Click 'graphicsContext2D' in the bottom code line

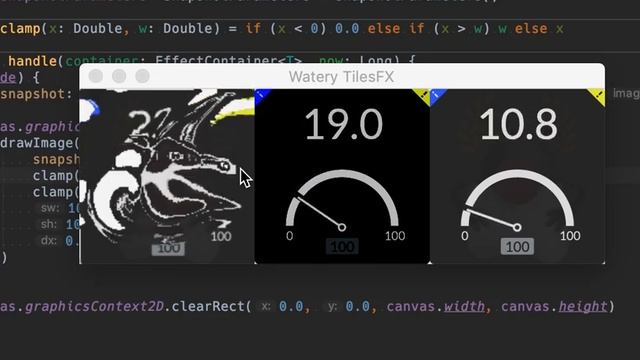coord(94,306)
